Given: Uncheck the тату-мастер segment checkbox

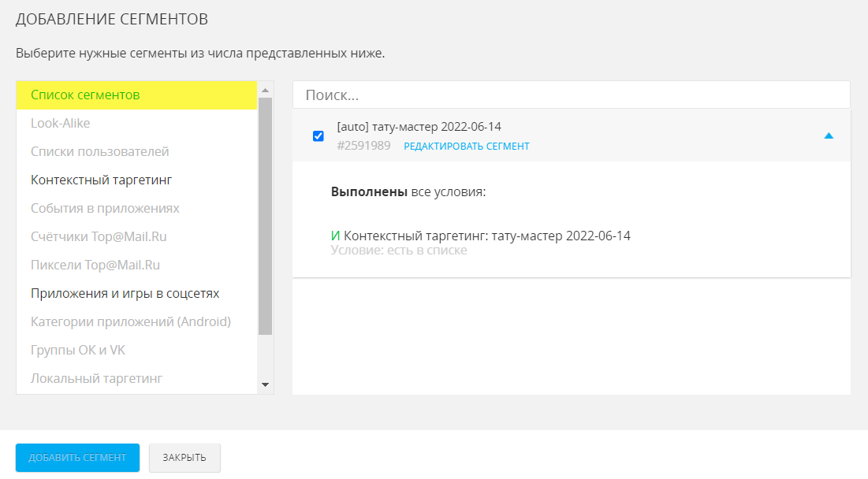Looking at the screenshot, I should coord(319,136).
